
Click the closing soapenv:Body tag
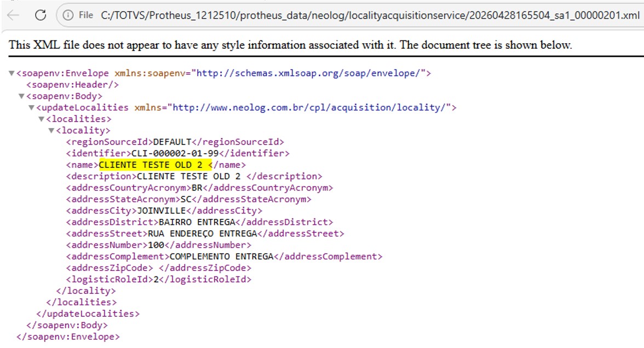67,326
